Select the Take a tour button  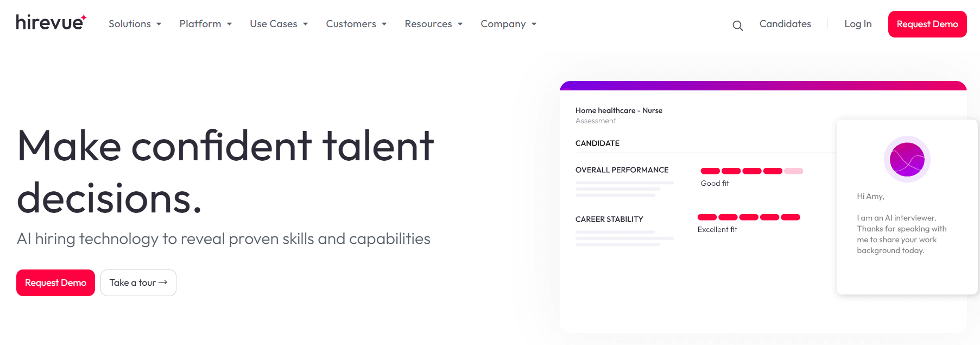coord(138,283)
